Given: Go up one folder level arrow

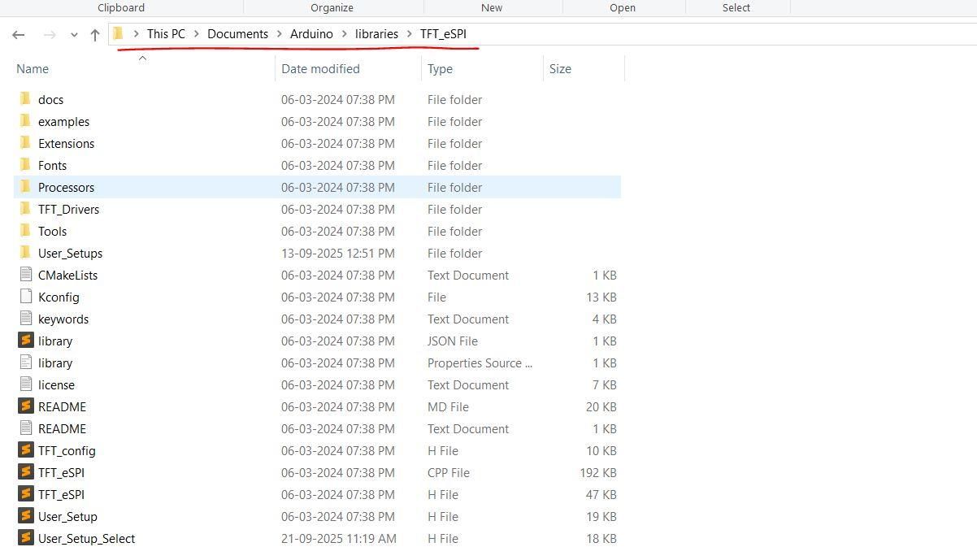Looking at the screenshot, I should (x=95, y=35).
